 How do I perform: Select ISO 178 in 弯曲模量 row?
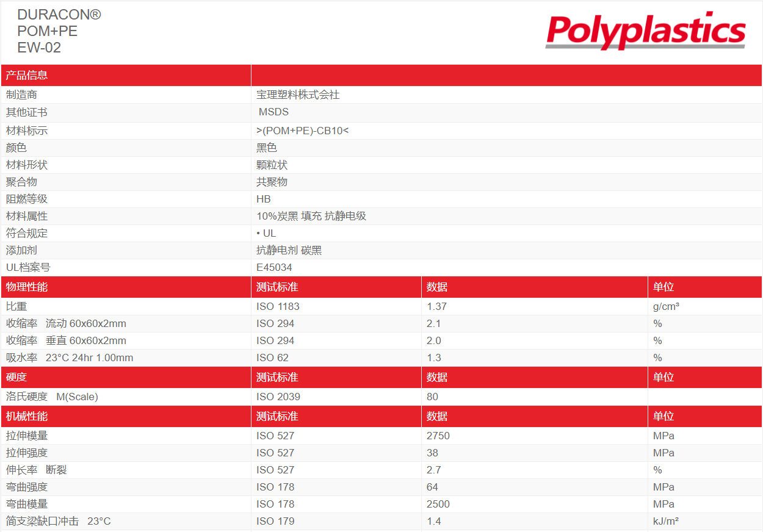pos(275,504)
